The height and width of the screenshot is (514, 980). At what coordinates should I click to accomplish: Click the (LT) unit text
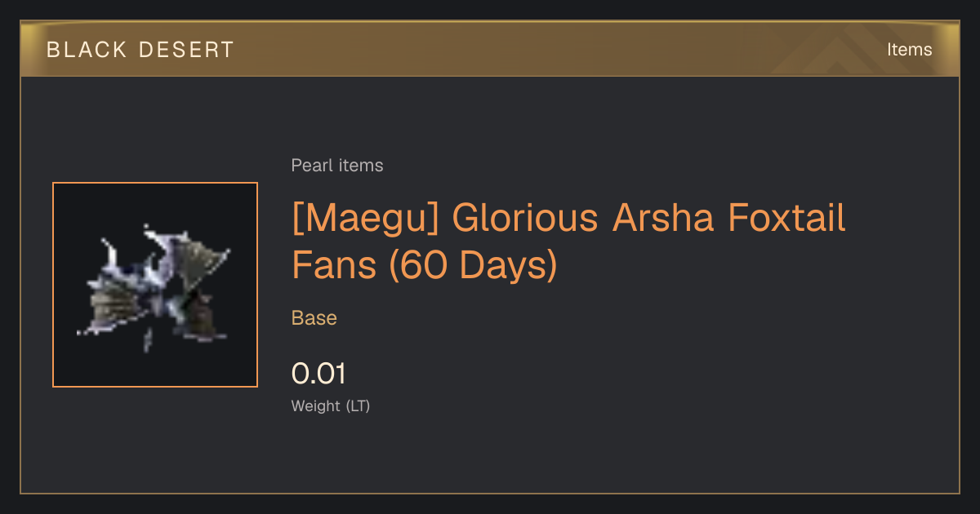(x=358, y=405)
